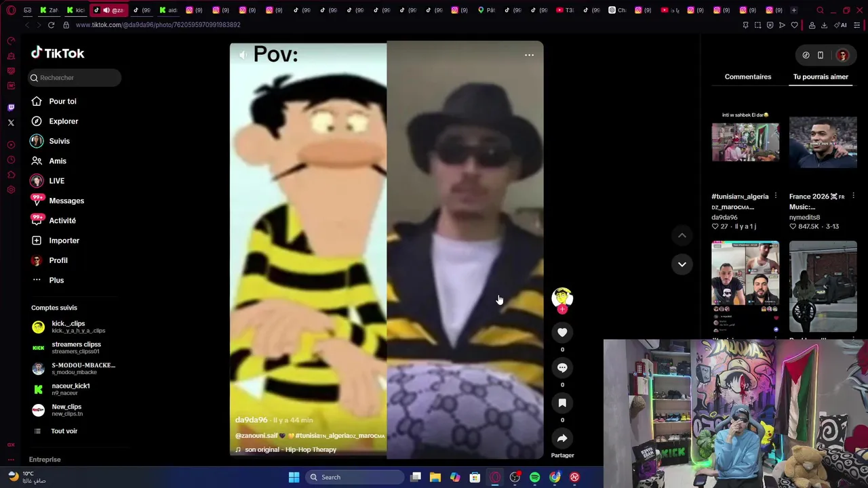Go to the next video with the down chevron
Screen dimensions: 868x488
682,264
